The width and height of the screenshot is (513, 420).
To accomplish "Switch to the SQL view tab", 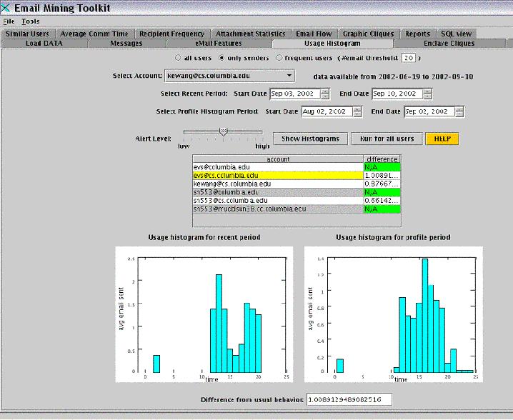I will [x=456, y=34].
